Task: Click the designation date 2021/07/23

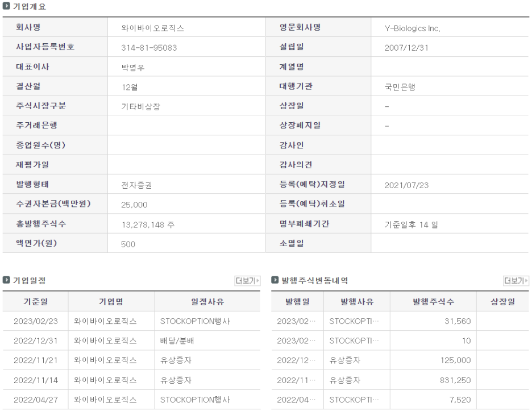Action: pyautogui.click(x=406, y=185)
